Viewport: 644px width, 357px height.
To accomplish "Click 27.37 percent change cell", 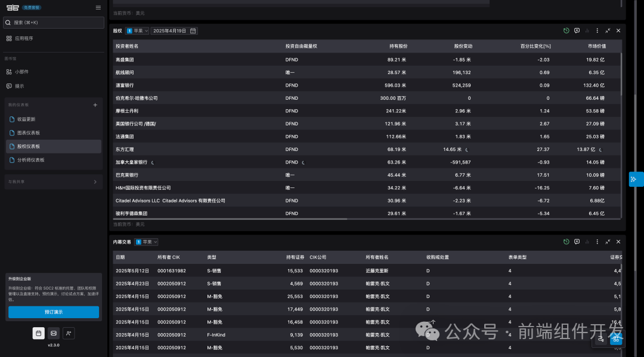I will pos(543,150).
